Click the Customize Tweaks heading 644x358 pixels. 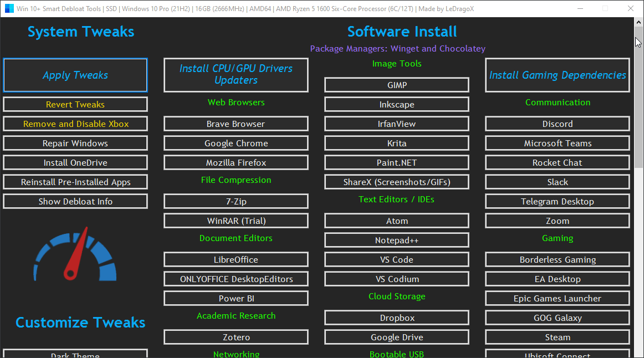pyautogui.click(x=80, y=323)
